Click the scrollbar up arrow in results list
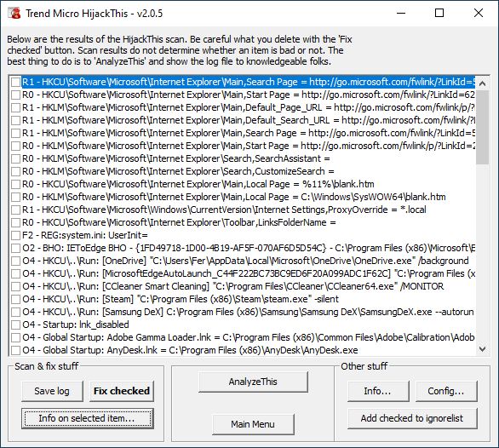This screenshot has width=499, height=448. [482, 83]
